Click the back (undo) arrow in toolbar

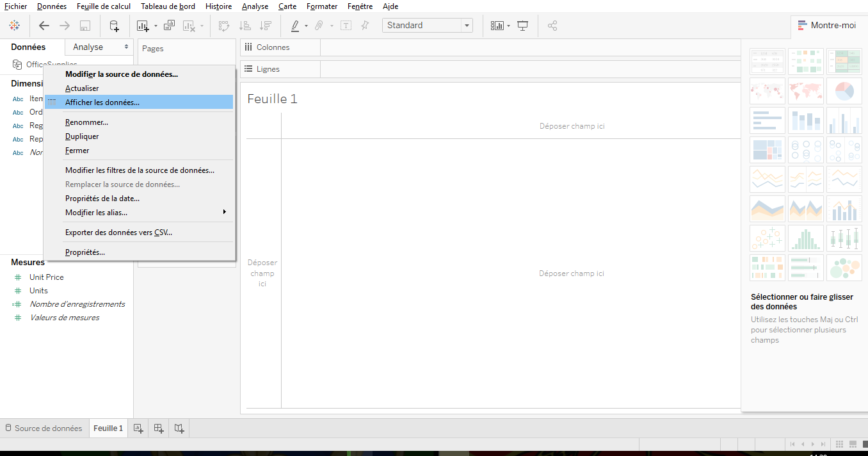click(x=44, y=26)
